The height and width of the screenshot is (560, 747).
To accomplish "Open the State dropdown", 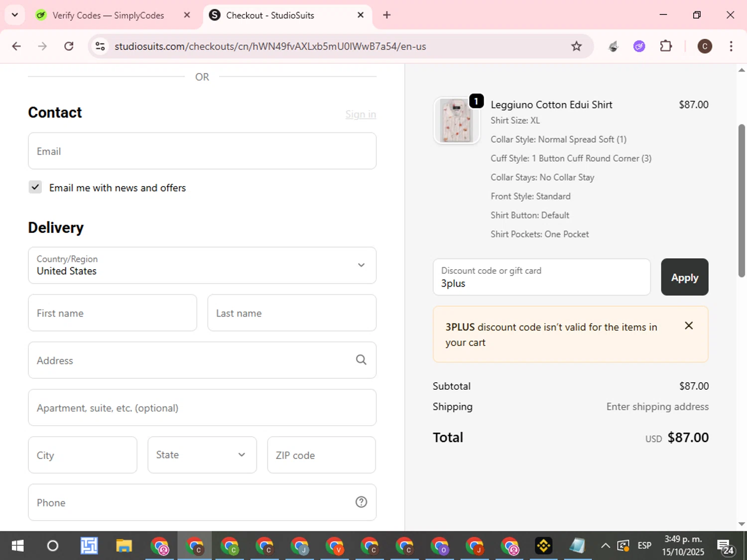I will tap(202, 455).
